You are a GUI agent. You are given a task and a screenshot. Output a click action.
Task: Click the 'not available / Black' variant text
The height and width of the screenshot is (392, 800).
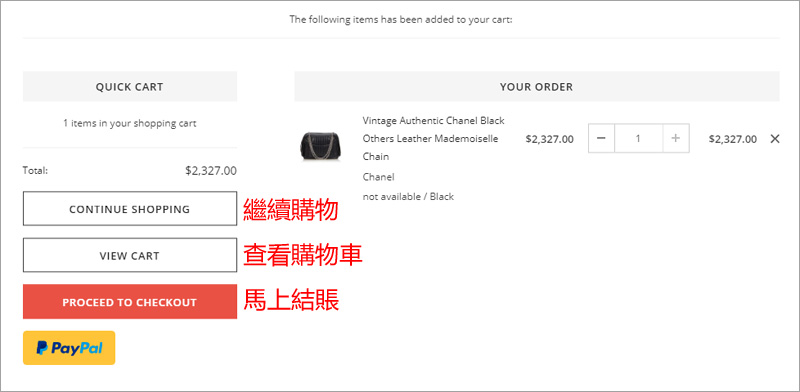(x=408, y=197)
